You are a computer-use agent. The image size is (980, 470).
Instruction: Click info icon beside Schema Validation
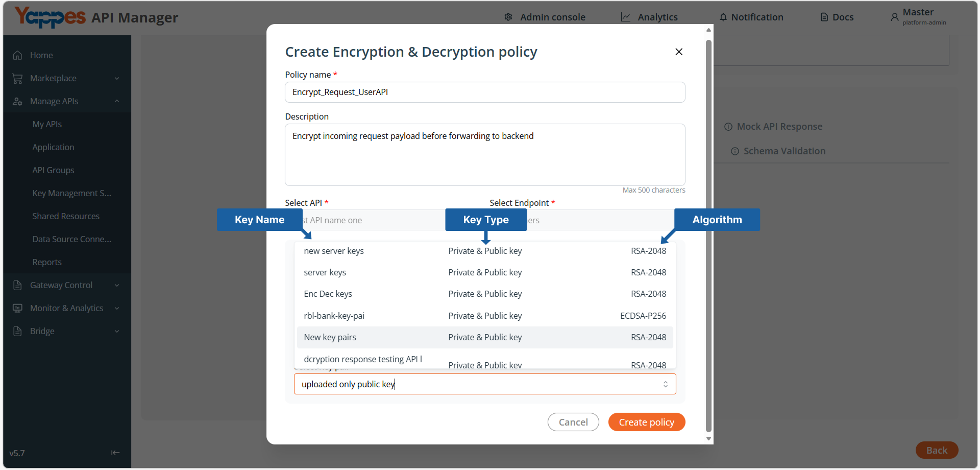(x=735, y=151)
